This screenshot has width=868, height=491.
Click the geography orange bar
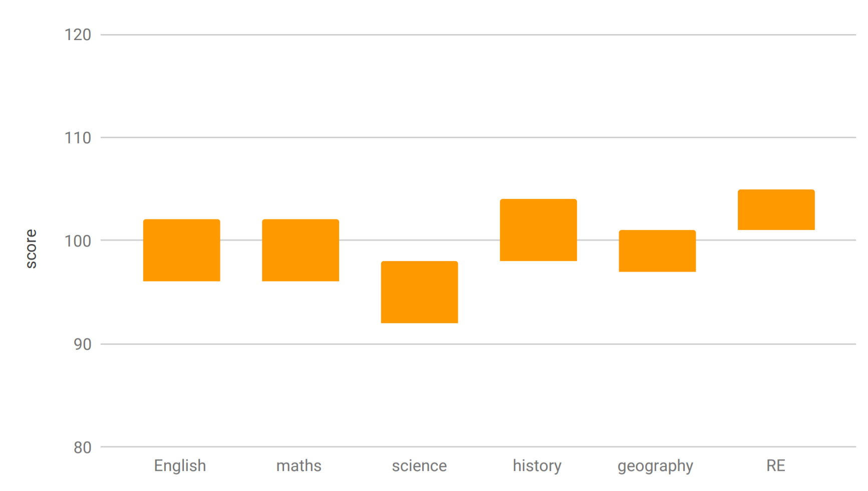tap(657, 251)
